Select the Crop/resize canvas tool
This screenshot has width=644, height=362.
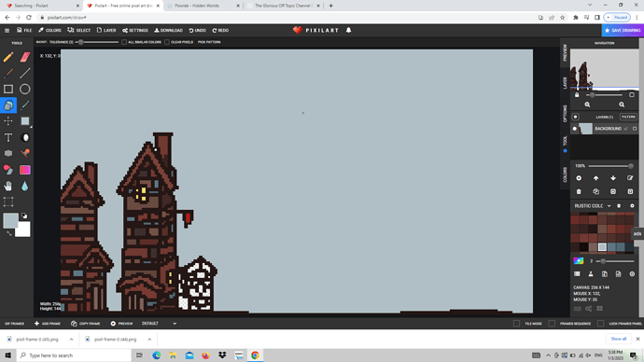8,202
